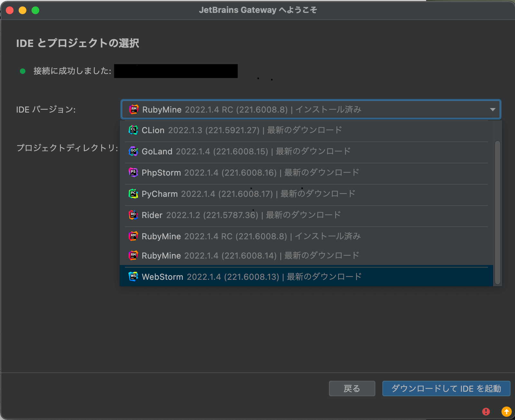This screenshot has width=515, height=420.
Task: Click the PyCharm application icon
Action: tap(133, 194)
